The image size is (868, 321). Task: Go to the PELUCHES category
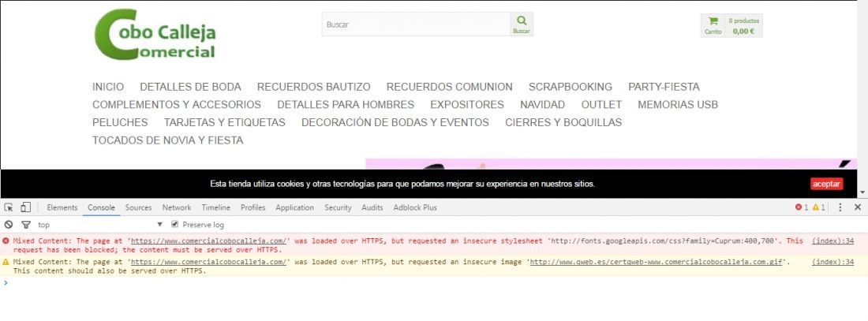120,122
